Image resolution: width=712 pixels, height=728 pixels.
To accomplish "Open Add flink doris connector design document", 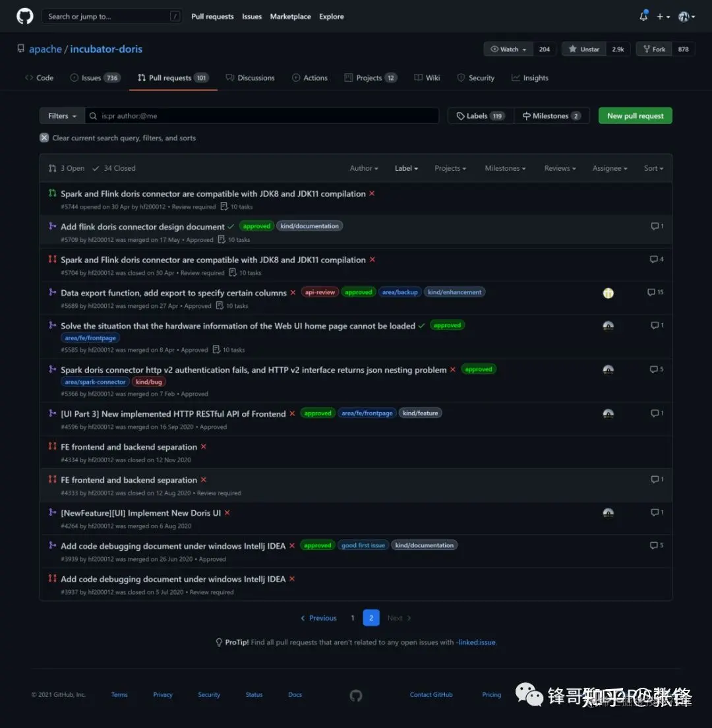I will click(x=142, y=227).
